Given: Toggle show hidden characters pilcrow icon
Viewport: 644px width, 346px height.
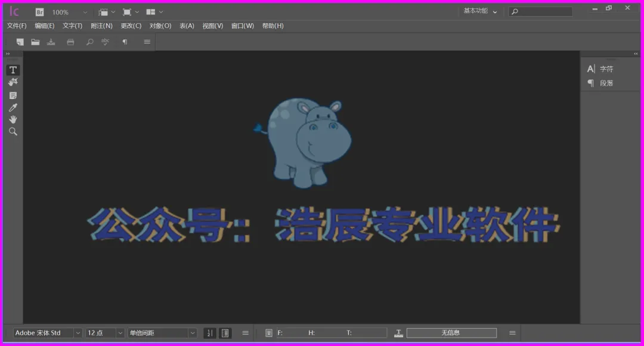Looking at the screenshot, I should 125,42.
